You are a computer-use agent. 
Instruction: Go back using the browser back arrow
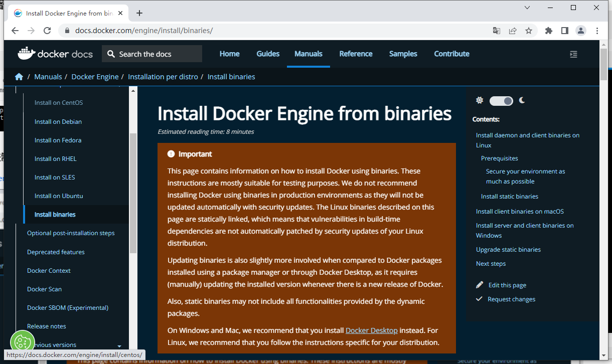point(15,31)
